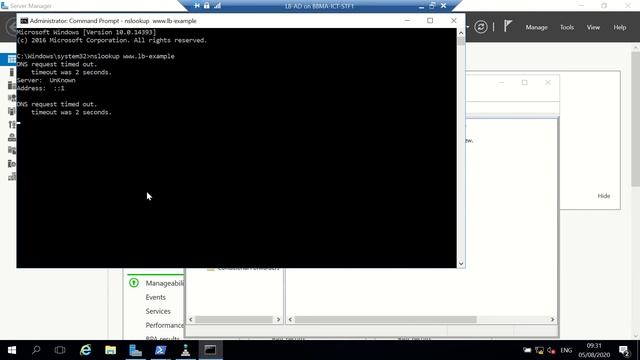Open the notifications flag in Server Manager
640x360 pixels.
(507, 27)
